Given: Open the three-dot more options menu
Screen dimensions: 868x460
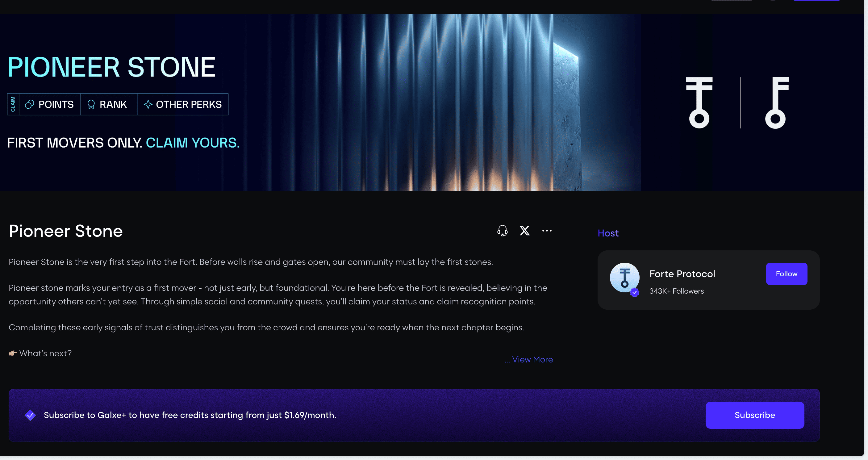Looking at the screenshot, I should (547, 231).
